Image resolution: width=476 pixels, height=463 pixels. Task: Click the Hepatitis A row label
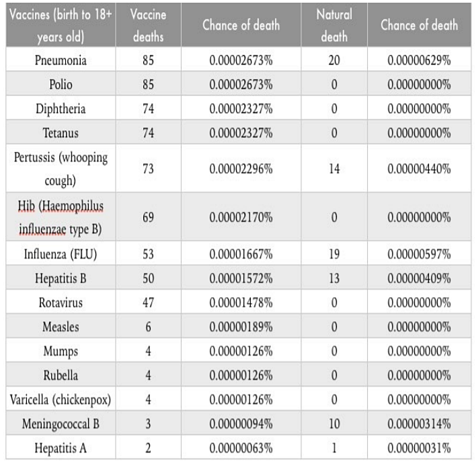pyautogui.click(x=61, y=448)
